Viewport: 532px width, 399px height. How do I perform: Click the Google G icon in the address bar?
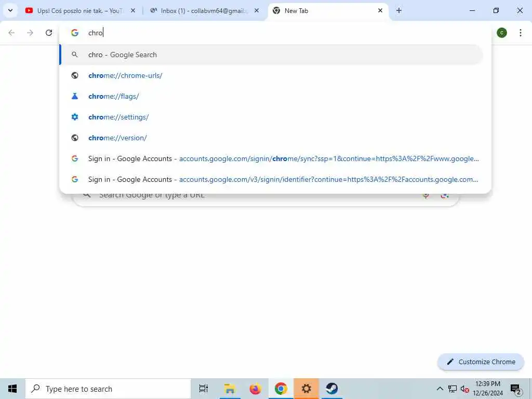[x=75, y=33]
